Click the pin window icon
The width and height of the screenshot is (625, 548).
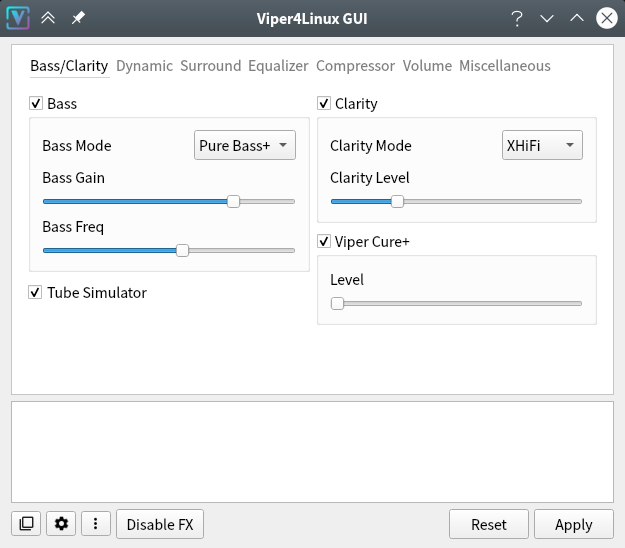[x=78, y=18]
